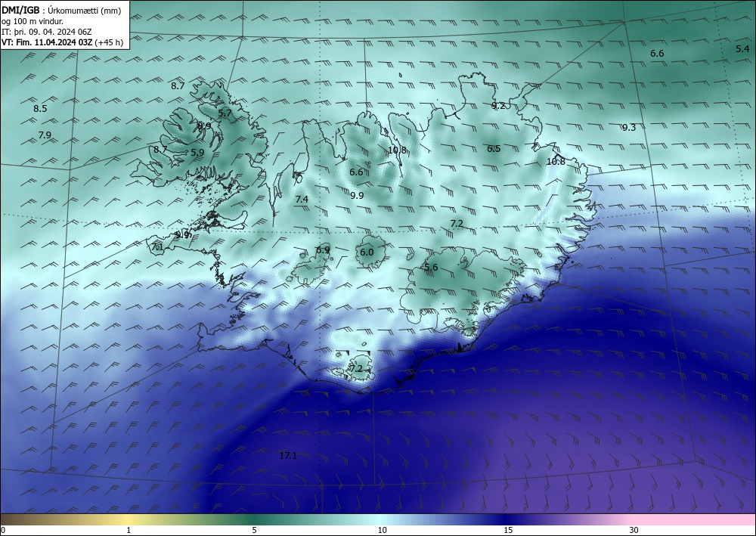Viewport: 756px width, 536px height.
Task: Click the '1' label on the color scale
Action: pos(129,530)
